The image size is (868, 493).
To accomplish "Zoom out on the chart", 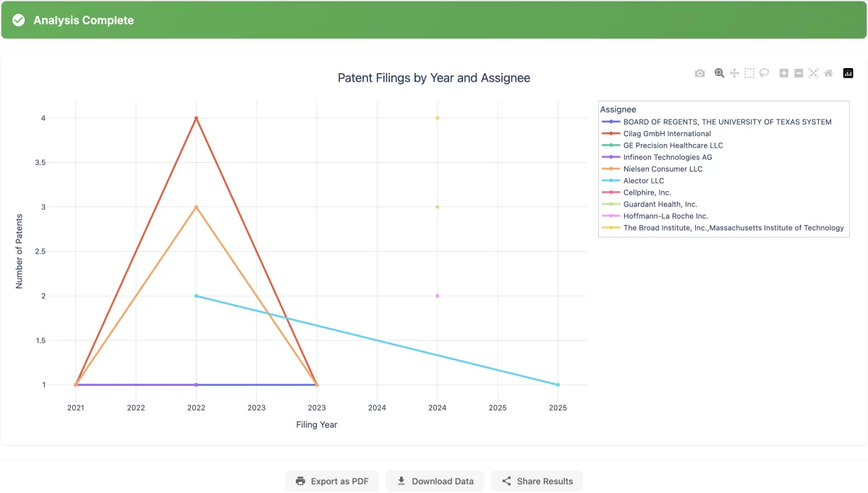I will click(x=799, y=73).
